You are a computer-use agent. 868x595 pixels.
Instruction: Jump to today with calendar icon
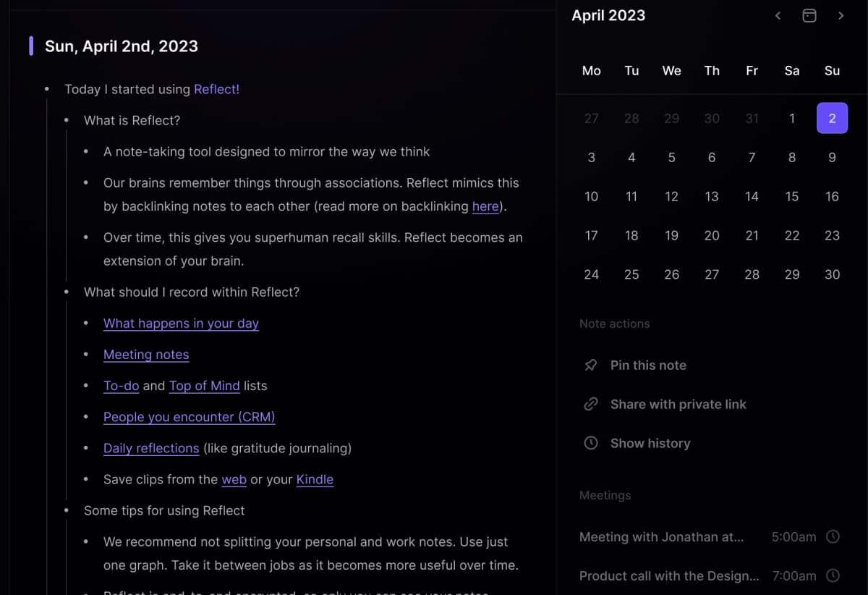[x=809, y=15]
